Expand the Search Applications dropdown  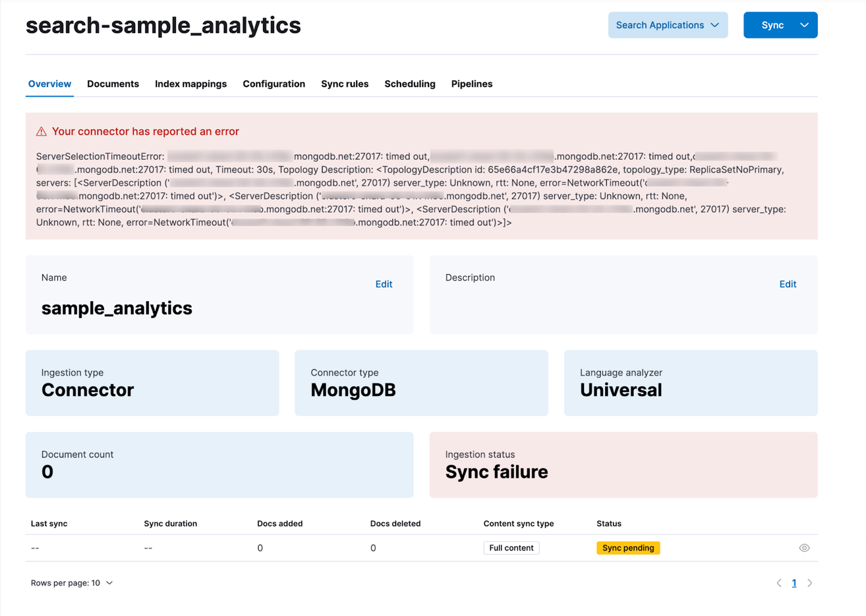(668, 25)
